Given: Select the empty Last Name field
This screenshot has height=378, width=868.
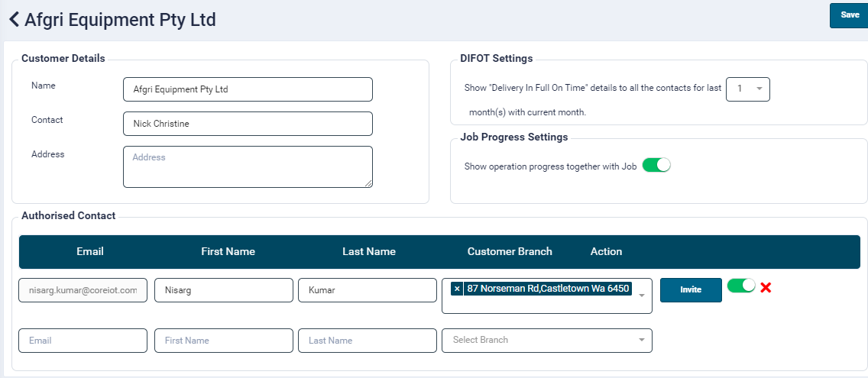Looking at the screenshot, I should [367, 341].
